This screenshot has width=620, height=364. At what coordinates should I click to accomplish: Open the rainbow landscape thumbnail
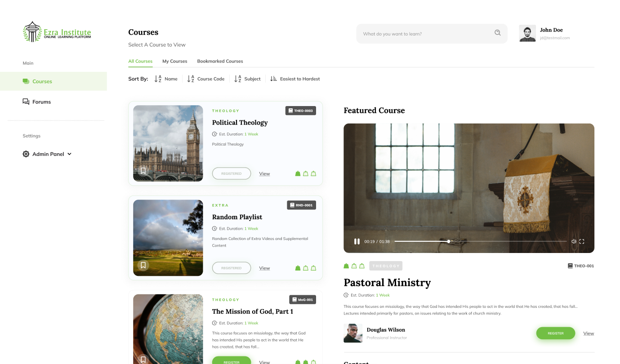pyautogui.click(x=168, y=238)
